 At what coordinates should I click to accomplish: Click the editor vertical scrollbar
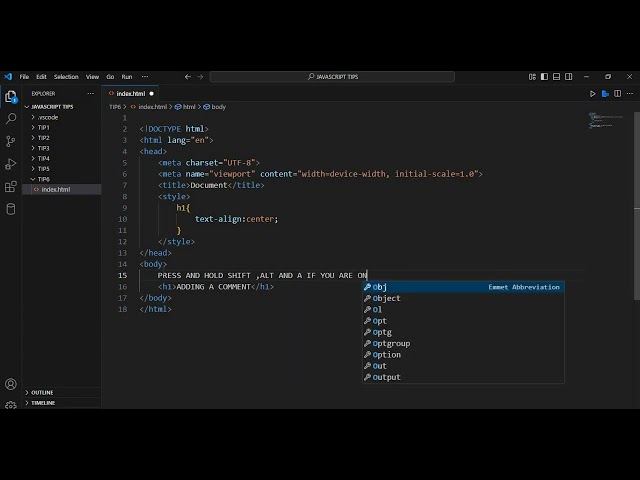coord(637,206)
